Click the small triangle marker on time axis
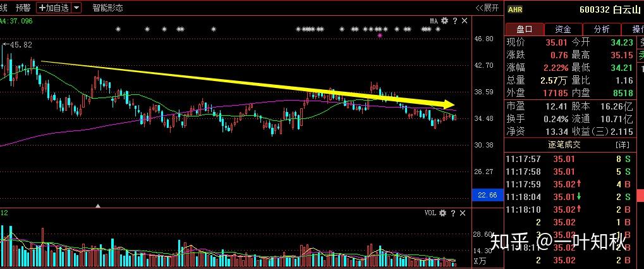 coord(98,205)
